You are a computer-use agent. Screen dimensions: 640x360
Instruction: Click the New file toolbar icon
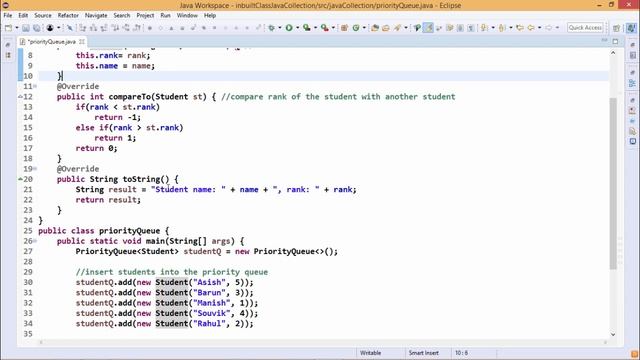tap(8, 28)
